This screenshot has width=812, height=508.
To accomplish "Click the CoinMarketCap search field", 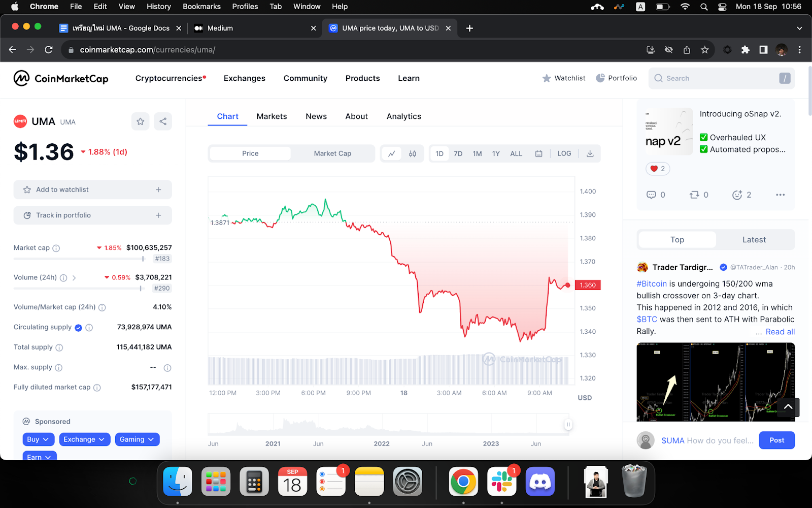I will pyautogui.click(x=722, y=78).
